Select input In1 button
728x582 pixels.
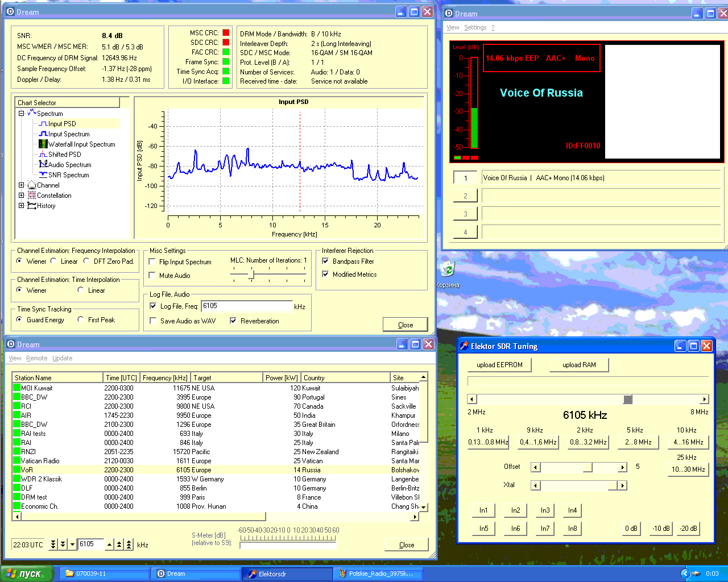click(483, 510)
